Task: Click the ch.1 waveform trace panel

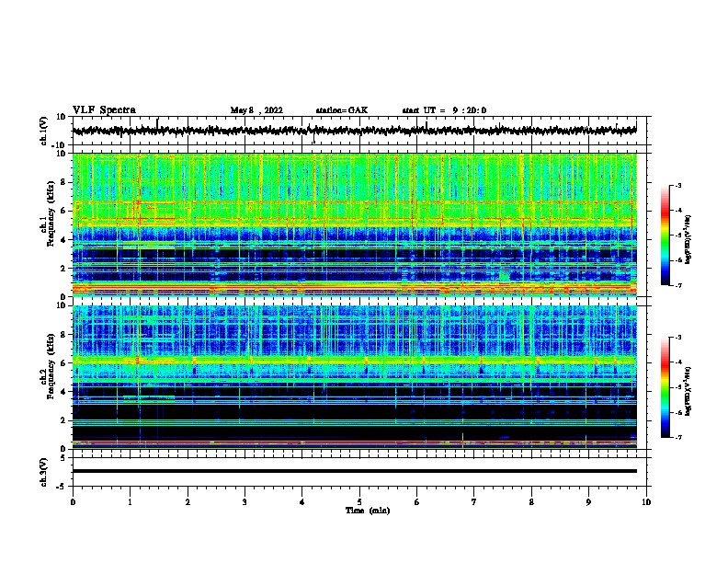Action: click(361, 131)
